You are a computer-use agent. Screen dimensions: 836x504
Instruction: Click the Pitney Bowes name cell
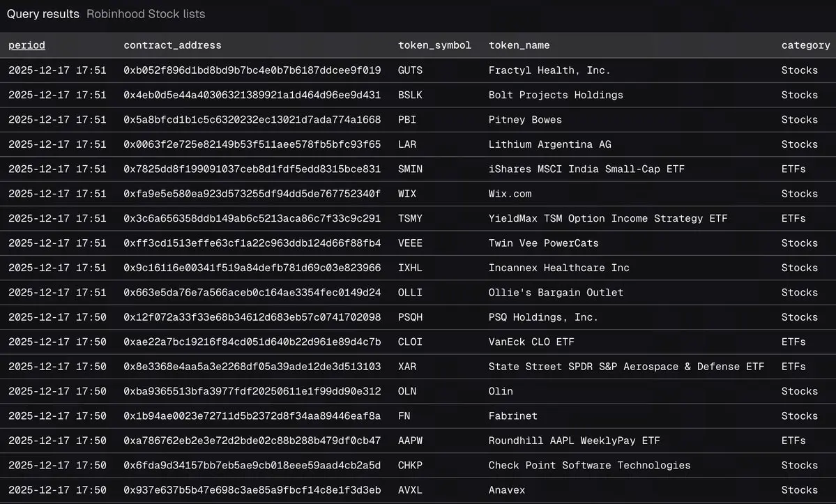coord(525,119)
